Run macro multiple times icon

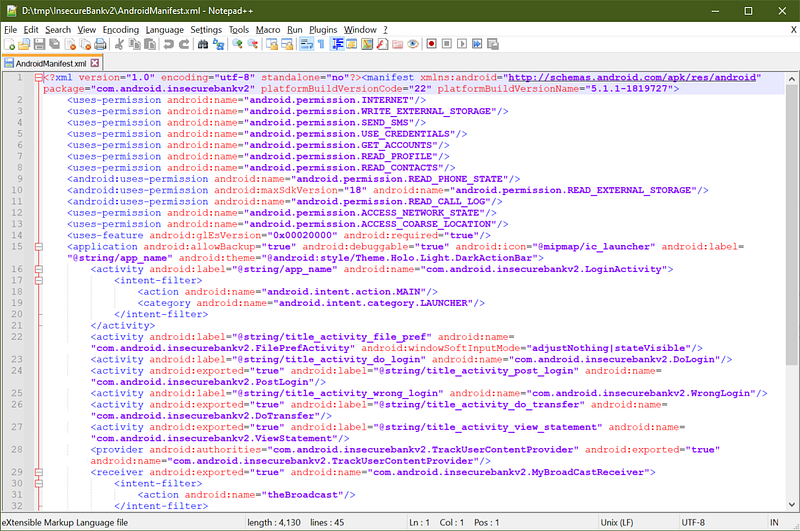tap(478, 44)
